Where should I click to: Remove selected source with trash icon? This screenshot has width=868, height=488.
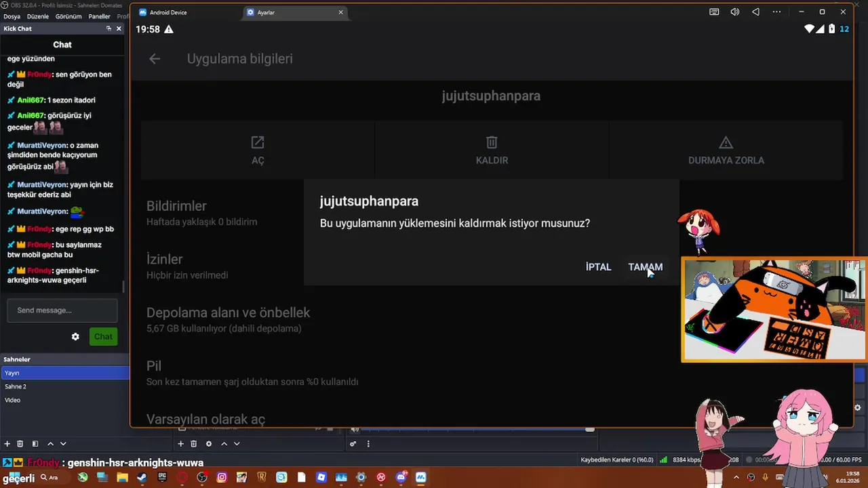[193, 444]
